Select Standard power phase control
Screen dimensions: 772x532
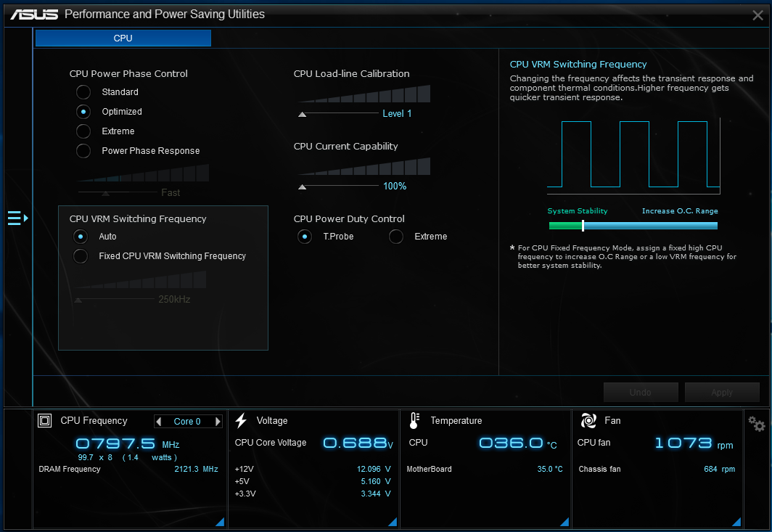[83, 92]
